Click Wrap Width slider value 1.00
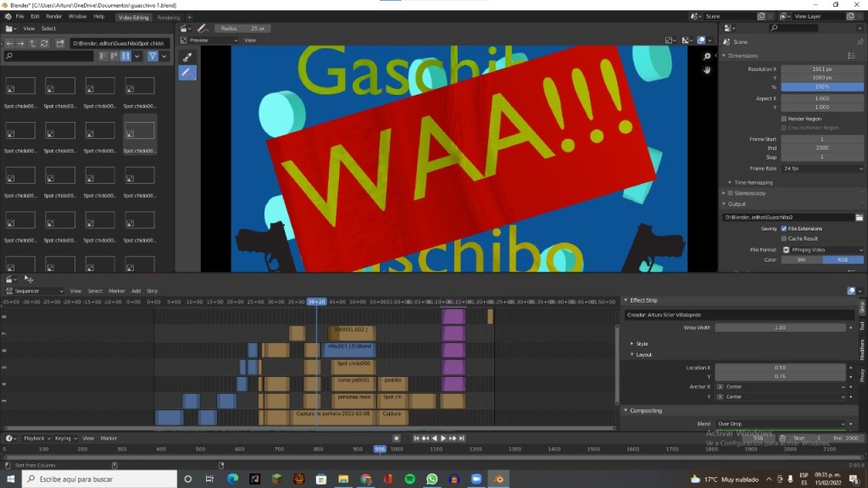The image size is (868, 488). pyautogui.click(x=781, y=328)
